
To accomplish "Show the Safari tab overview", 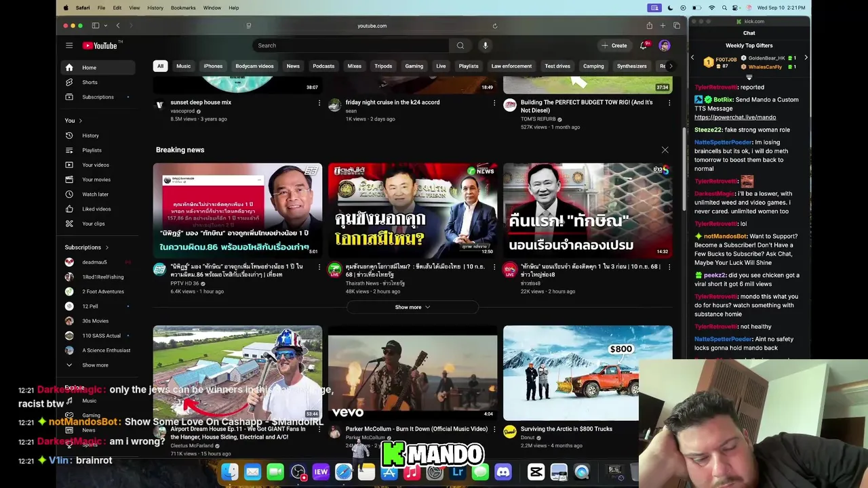I will click(677, 26).
